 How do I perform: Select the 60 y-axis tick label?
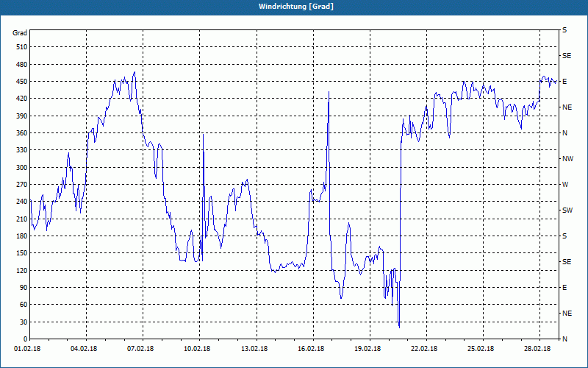click(x=24, y=305)
